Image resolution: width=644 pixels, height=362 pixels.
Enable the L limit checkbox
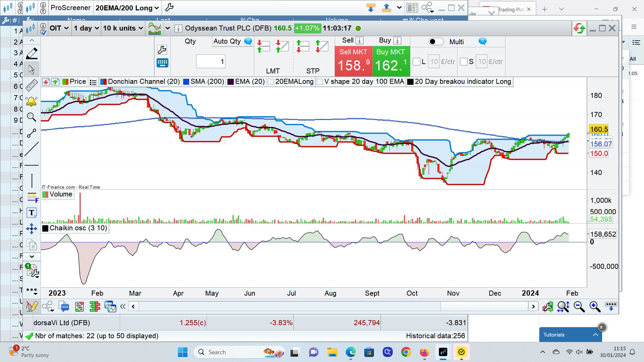[x=417, y=62]
